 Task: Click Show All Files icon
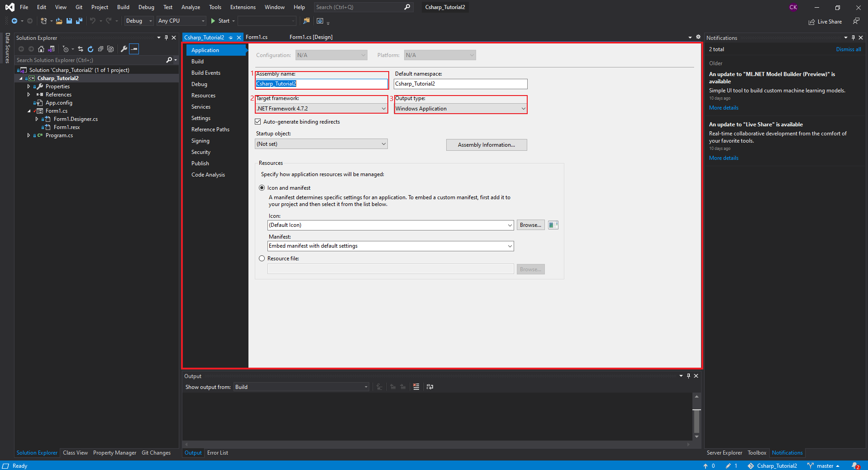click(110, 49)
